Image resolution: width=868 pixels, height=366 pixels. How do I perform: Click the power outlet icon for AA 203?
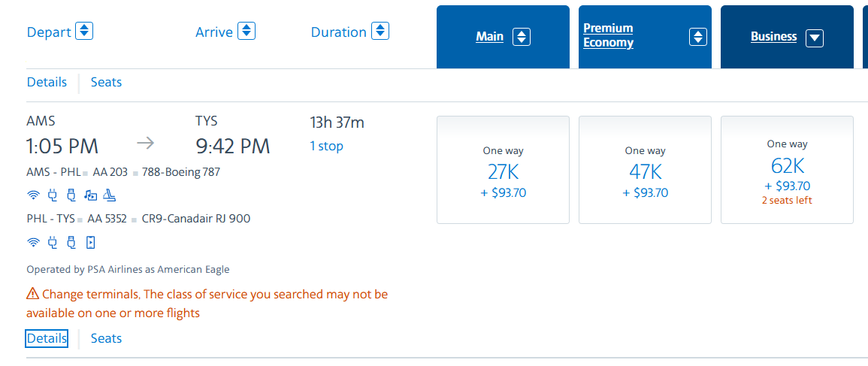(53, 195)
